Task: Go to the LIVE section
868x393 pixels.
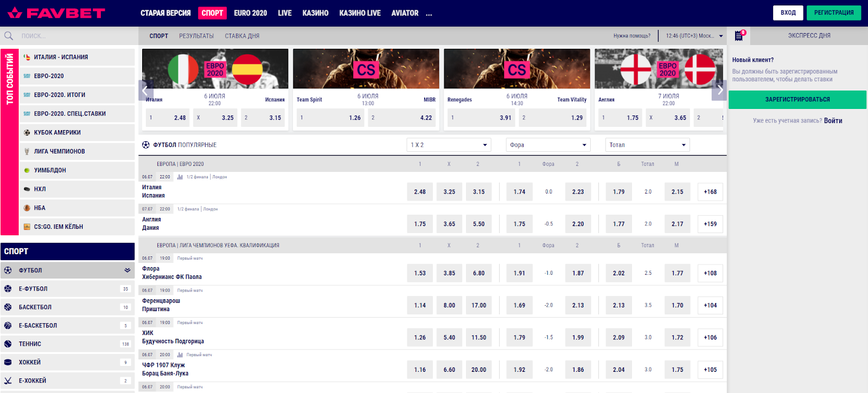Action: point(285,13)
